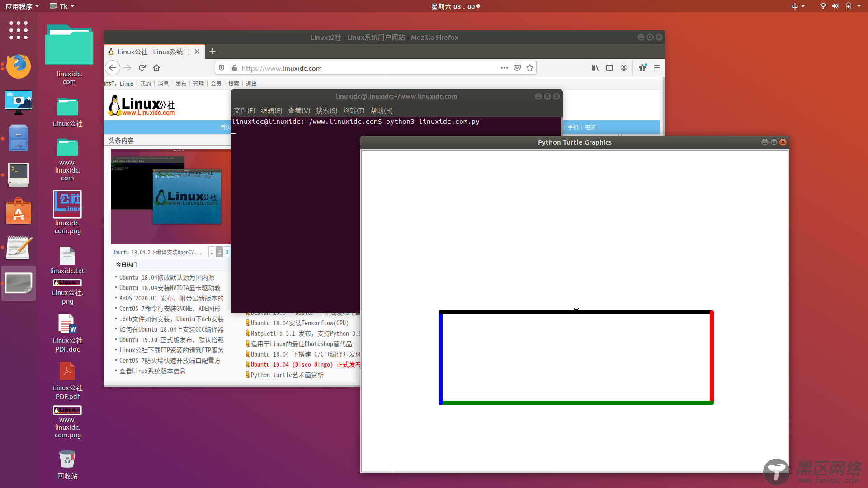Go to Firefox home page
This screenshot has height=488, width=868.
[156, 68]
